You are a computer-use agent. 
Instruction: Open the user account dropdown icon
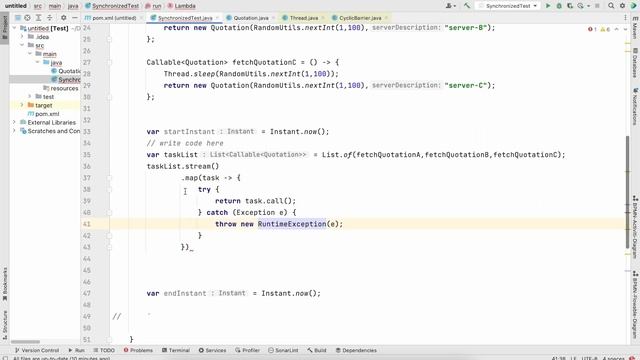[451, 6]
